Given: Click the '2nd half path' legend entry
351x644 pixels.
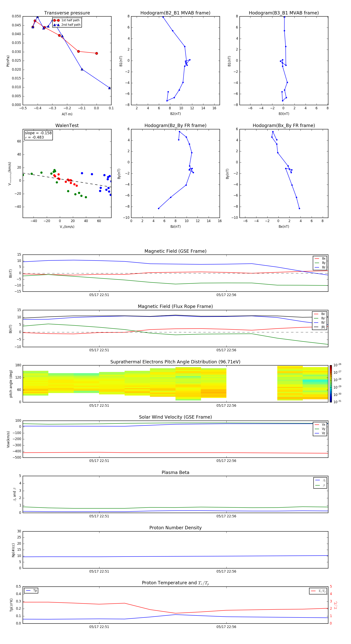Looking at the screenshot, I should [67, 25].
